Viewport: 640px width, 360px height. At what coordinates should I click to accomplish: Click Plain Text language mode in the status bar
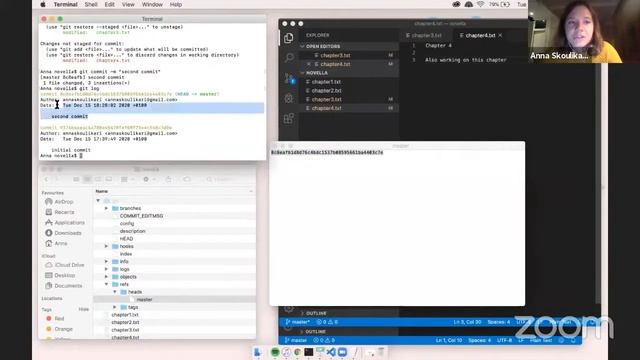[x=541, y=340]
